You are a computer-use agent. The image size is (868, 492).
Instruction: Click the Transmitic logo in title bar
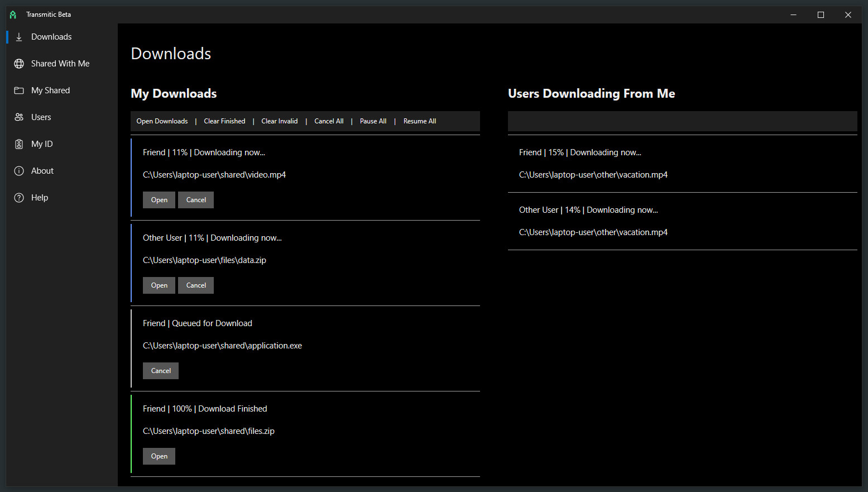pyautogui.click(x=13, y=15)
